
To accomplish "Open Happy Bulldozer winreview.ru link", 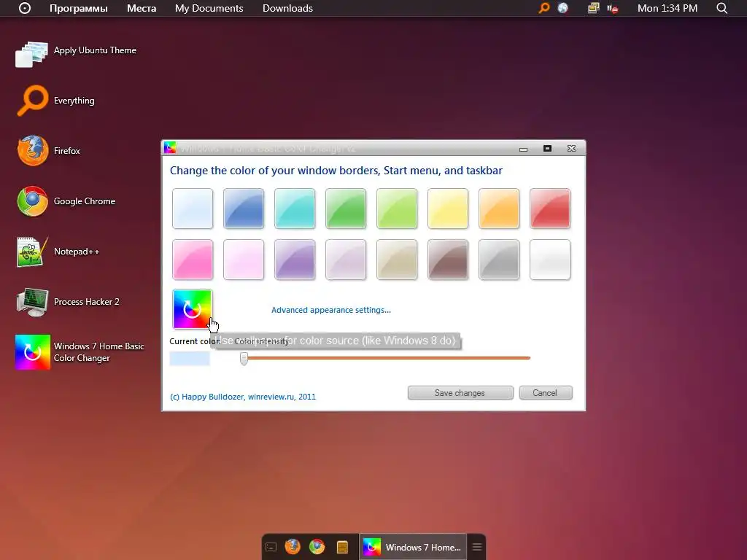I will tap(242, 397).
